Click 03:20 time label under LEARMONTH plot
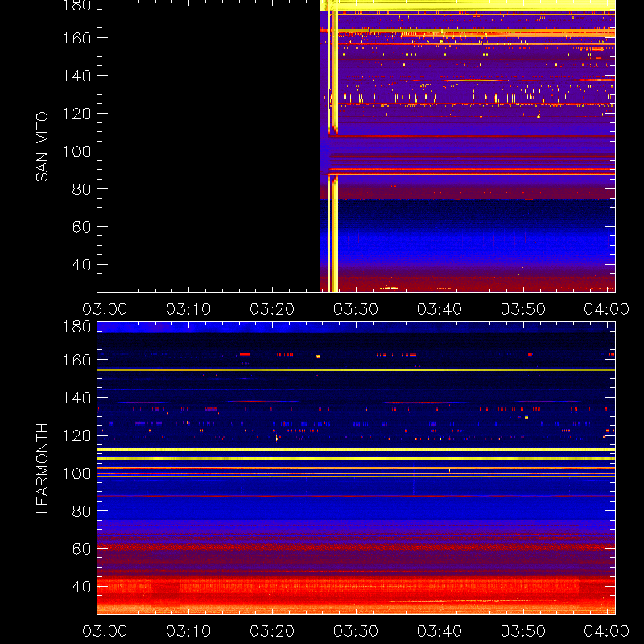Image resolution: width=644 pixels, height=644 pixels. [x=272, y=631]
